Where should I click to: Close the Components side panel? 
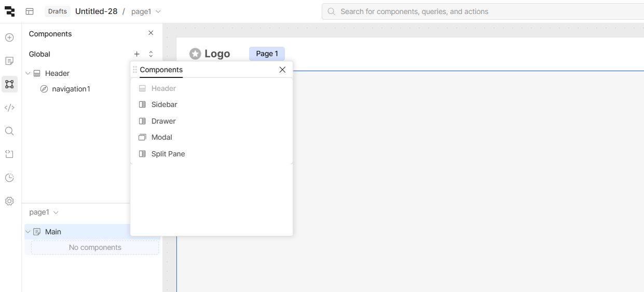tap(151, 33)
